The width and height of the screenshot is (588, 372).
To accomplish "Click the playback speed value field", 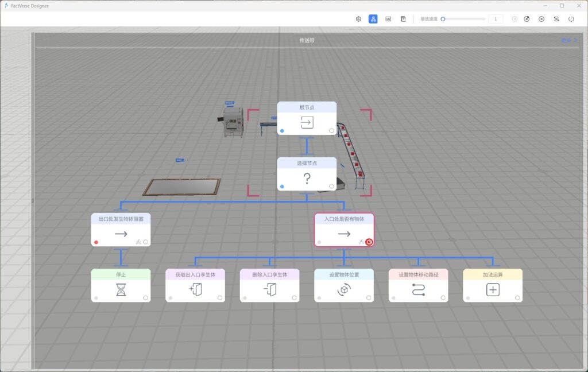I will (x=496, y=19).
